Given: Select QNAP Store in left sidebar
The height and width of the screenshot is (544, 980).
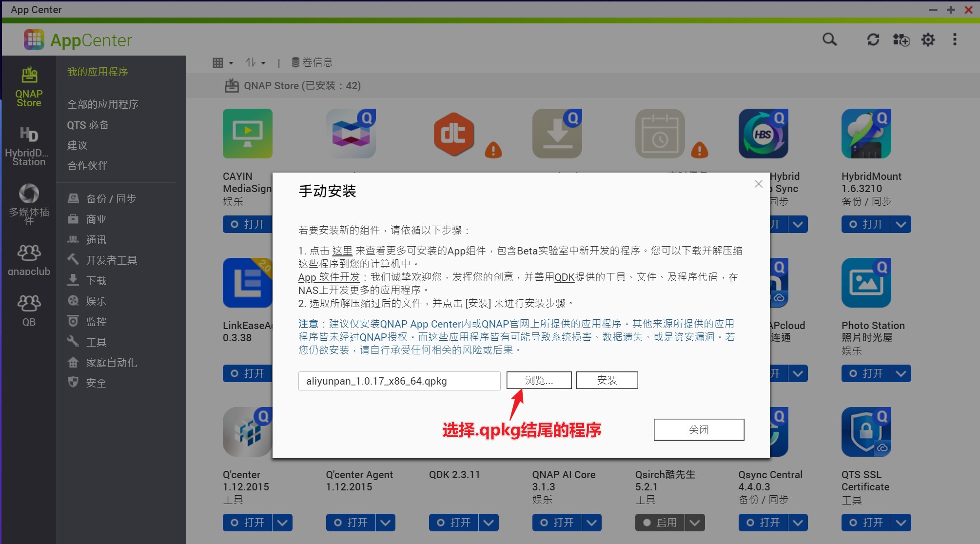Looking at the screenshot, I should tap(29, 86).
